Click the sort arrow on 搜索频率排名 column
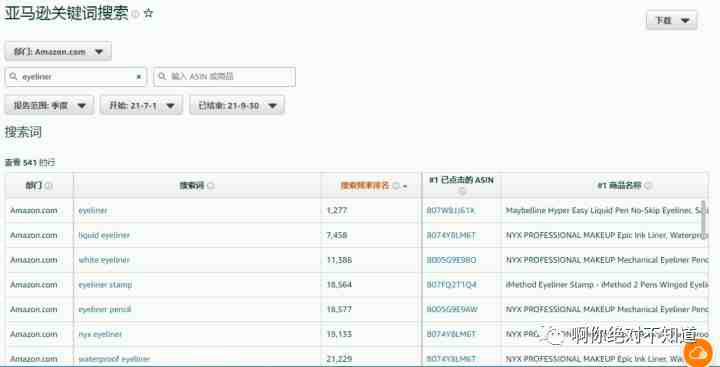This screenshot has width=720, height=367. [x=405, y=186]
